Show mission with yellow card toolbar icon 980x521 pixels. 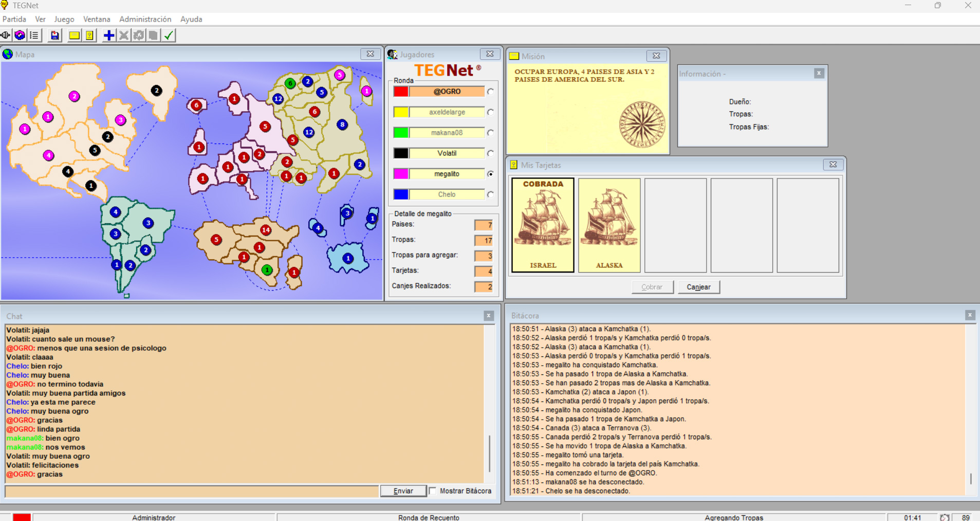click(x=74, y=35)
